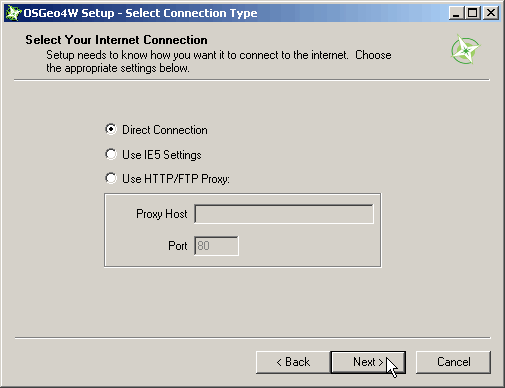Image resolution: width=505 pixels, height=388 pixels.
Task: Click the Direct Connection label text
Action: [165, 130]
